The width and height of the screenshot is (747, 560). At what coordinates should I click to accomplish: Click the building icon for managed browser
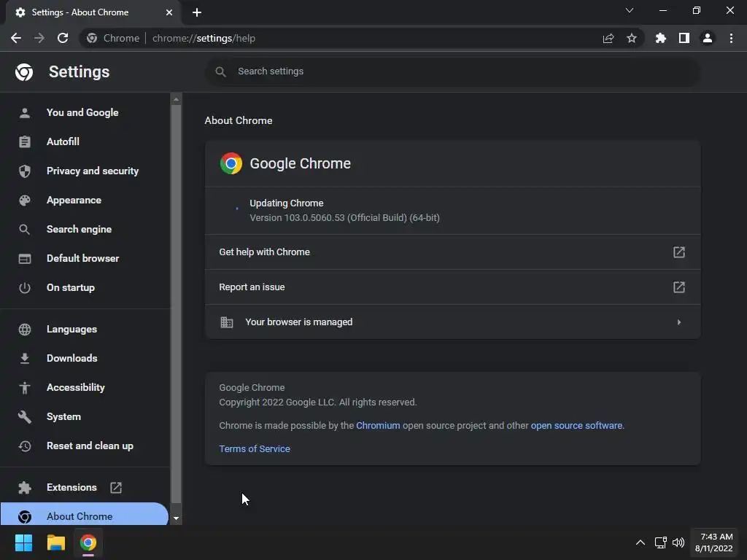click(227, 322)
